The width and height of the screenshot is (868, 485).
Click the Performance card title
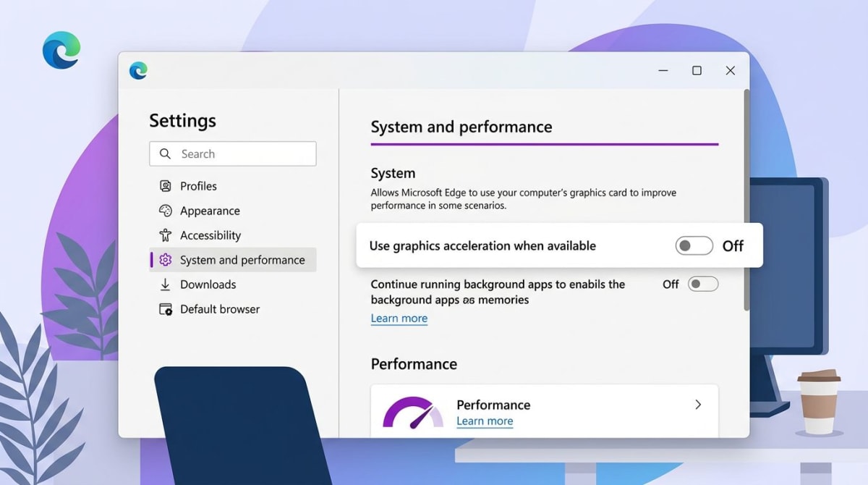point(493,405)
